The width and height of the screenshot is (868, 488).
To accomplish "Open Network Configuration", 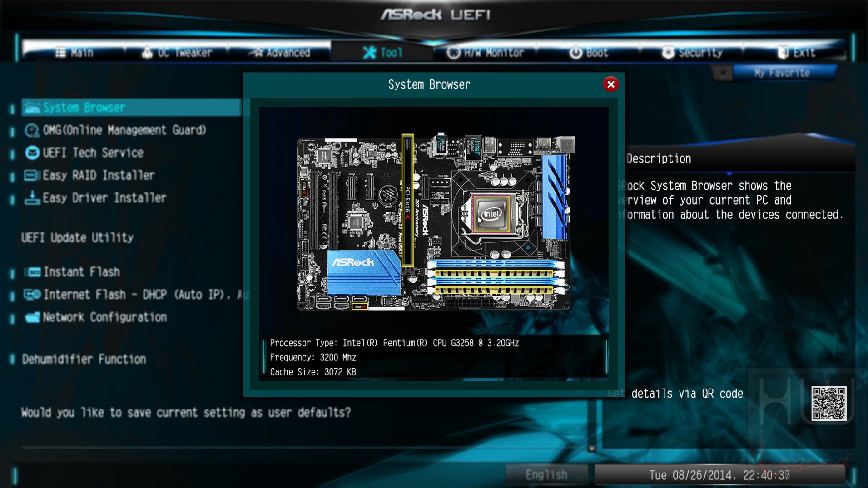I will coord(105,317).
